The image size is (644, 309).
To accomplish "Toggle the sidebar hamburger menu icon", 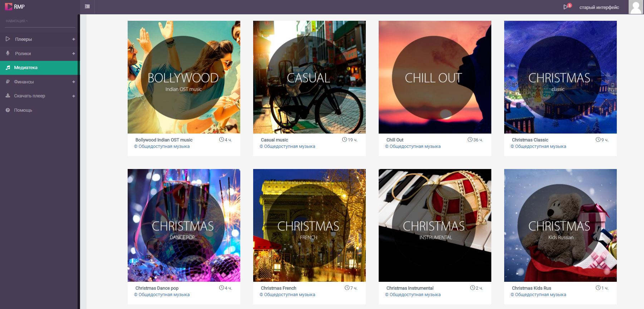I will [x=87, y=6].
